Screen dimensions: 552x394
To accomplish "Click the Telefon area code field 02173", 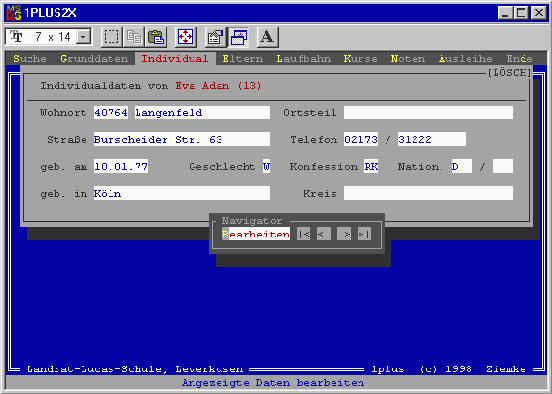I will click(x=361, y=139).
